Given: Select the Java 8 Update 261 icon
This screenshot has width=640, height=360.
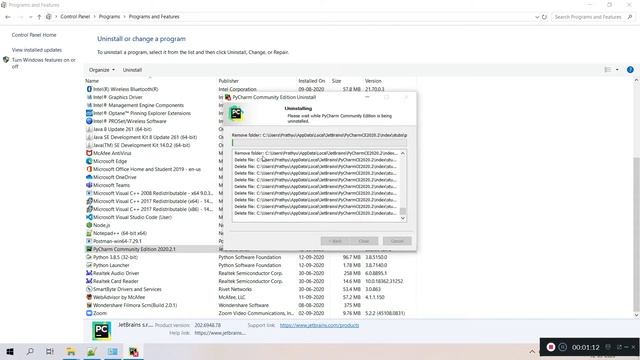Looking at the screenshot, I should (89, 129).
